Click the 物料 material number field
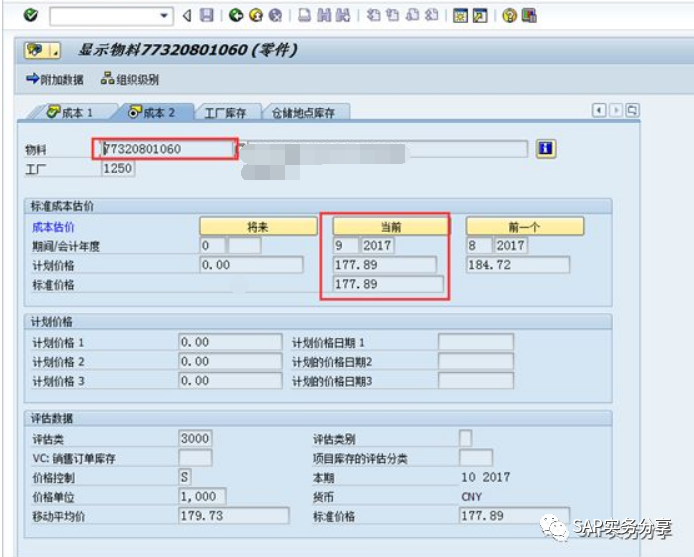 point(165,149)
